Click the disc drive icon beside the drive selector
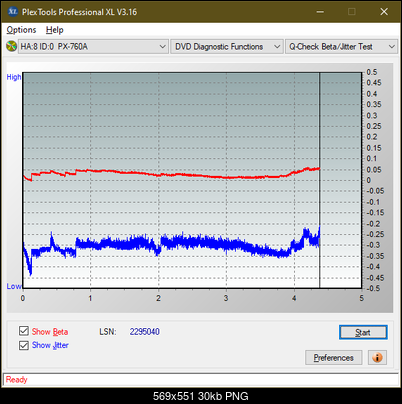Image resolution: width=402 pixels, height=404 pixels. tap(11, 46)
